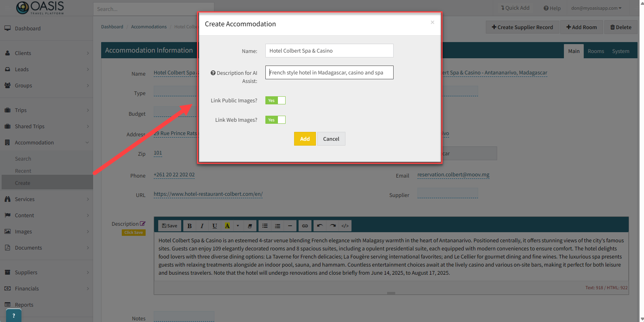
Task: Click Save in description toolbar
Action: point(170,226)
